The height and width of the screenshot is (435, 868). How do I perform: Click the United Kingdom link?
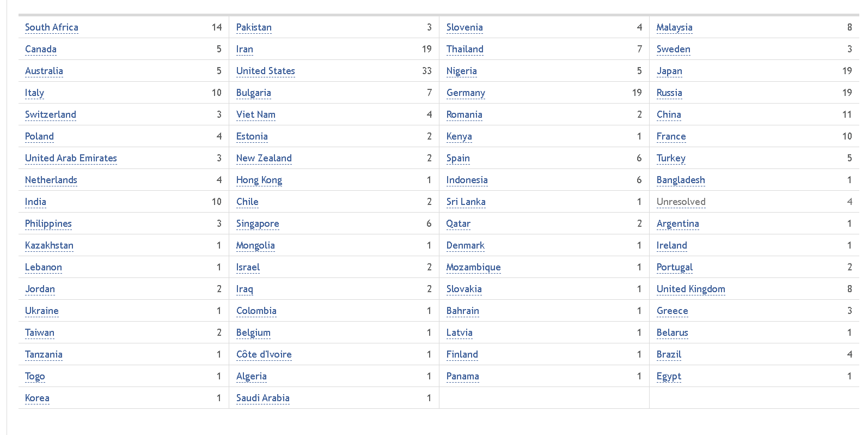coord(690,289)
